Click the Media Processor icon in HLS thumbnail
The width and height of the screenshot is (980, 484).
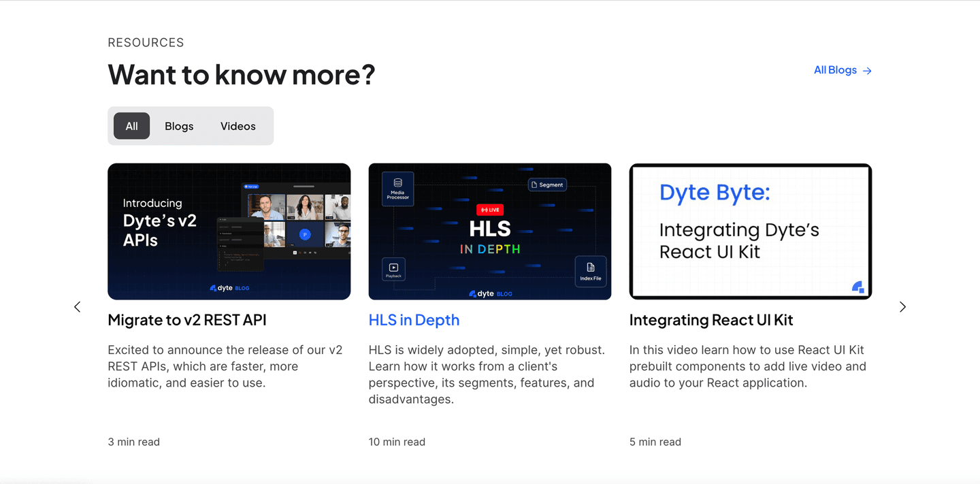click(x=398, y=189)
